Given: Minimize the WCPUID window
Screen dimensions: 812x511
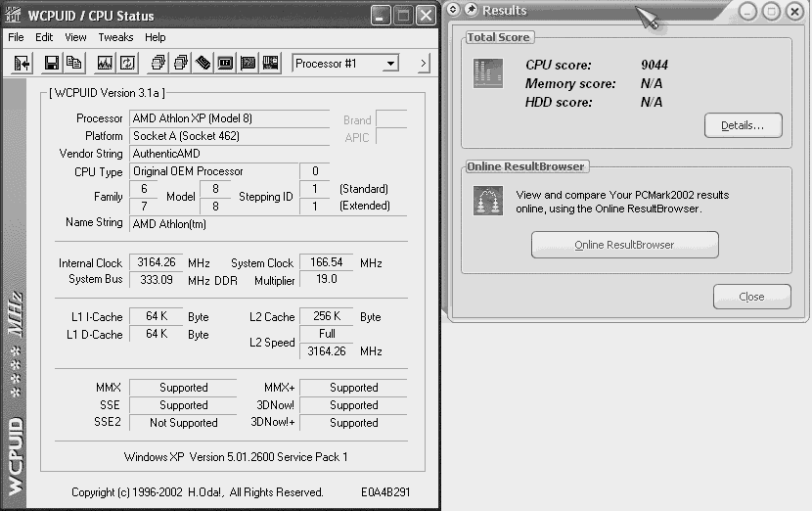Looking at the screenshot, I should click(381, 16).
